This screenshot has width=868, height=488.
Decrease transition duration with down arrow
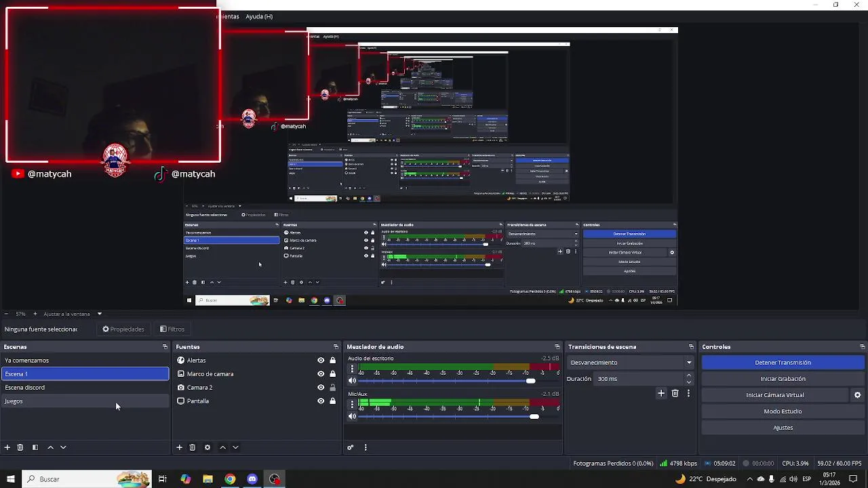pos(689,382)
